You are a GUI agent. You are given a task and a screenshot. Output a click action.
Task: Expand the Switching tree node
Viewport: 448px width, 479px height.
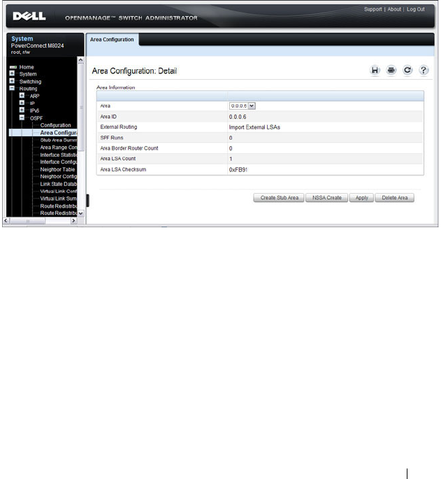click(x=12, y=81)
